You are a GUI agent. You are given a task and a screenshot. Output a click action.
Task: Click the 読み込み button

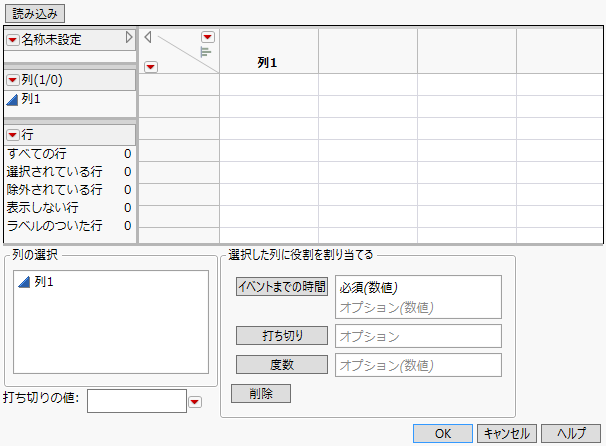click(38, 14)
